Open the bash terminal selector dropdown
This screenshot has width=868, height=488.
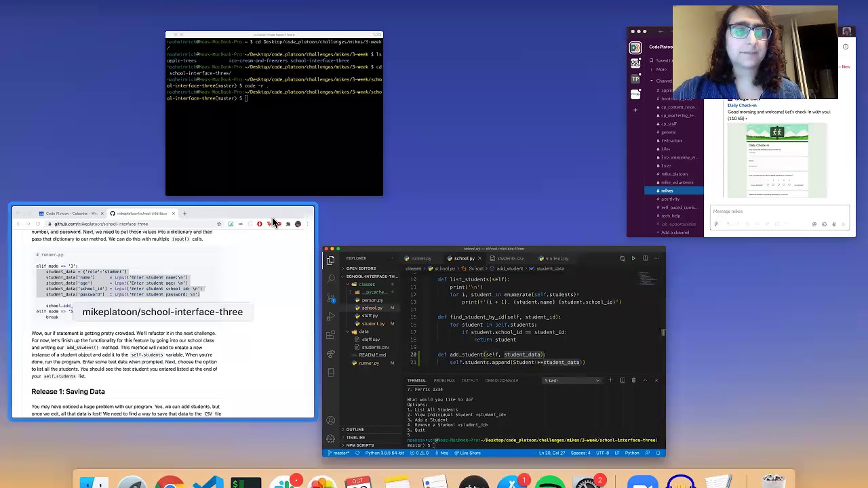pyautogui.click(x=572, y=380)
